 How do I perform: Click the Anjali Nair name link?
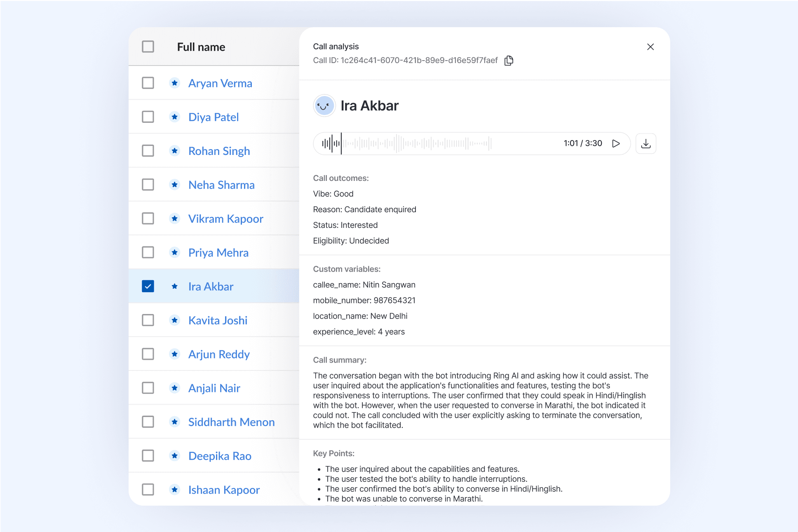click(x=214, y=388)
